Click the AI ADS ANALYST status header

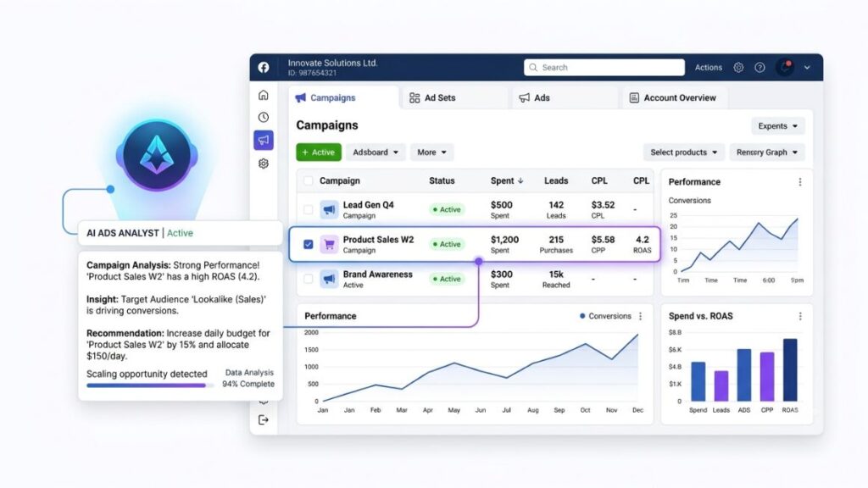(x=180, y=233)
